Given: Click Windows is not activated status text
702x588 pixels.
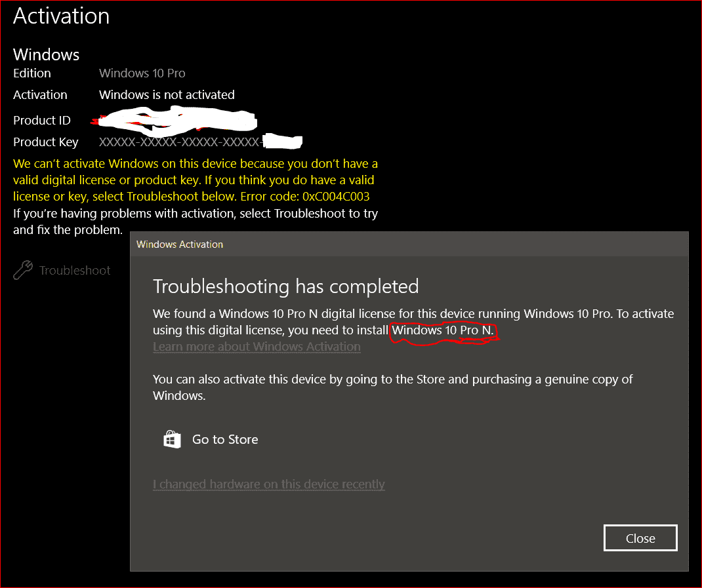Looking at the screenshot, I should tap(167, 95).
